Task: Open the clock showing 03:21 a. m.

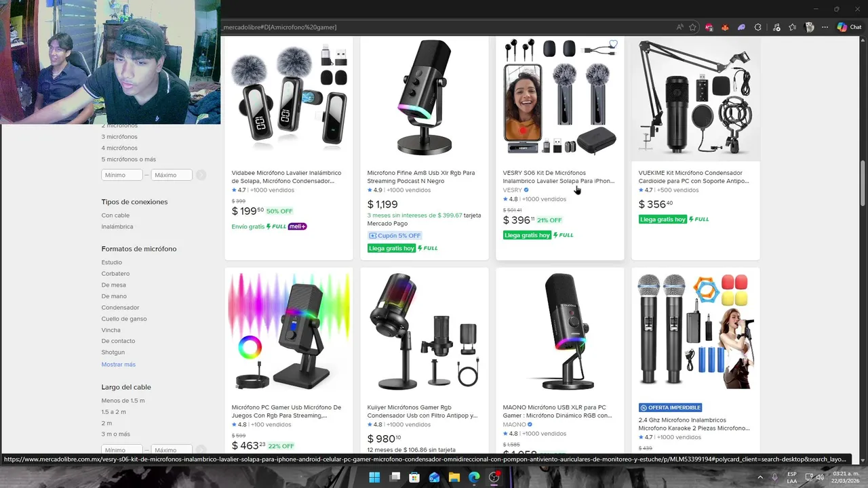Action: [x=847, y=477]
